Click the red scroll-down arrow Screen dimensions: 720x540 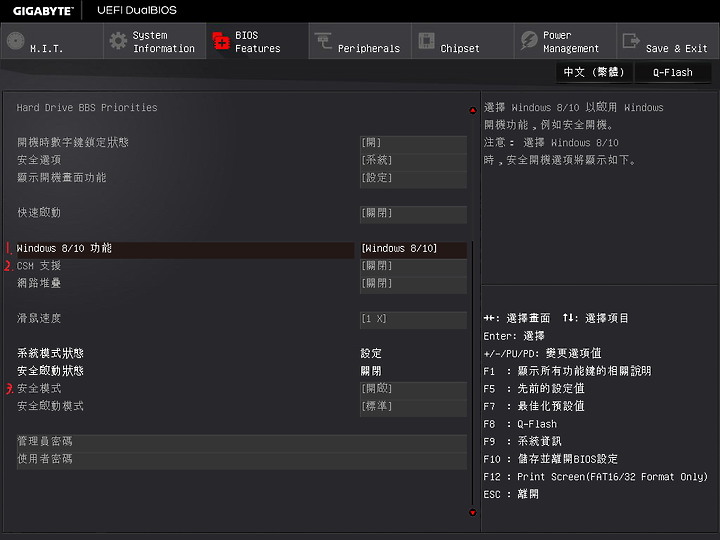[x=472, y=512]
